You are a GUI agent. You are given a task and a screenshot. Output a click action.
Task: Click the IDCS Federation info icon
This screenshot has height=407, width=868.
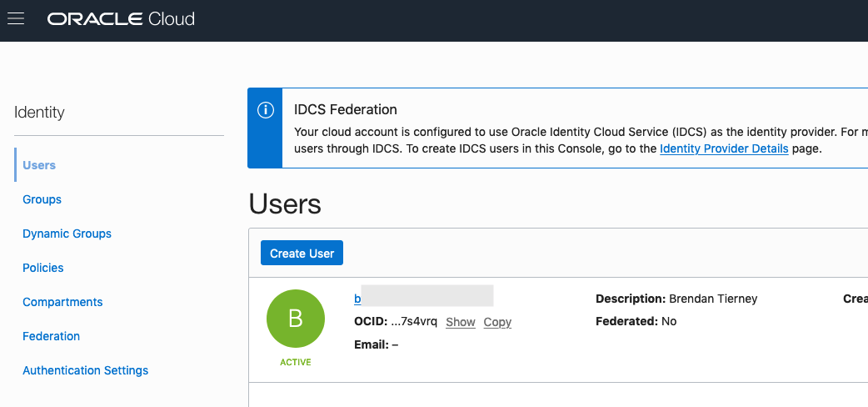265,110
